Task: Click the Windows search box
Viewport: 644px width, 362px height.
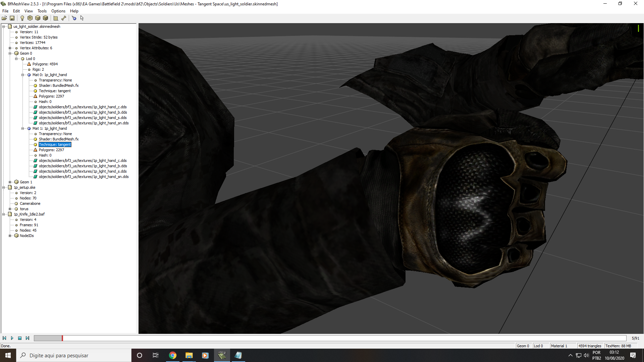Action: 74,355
